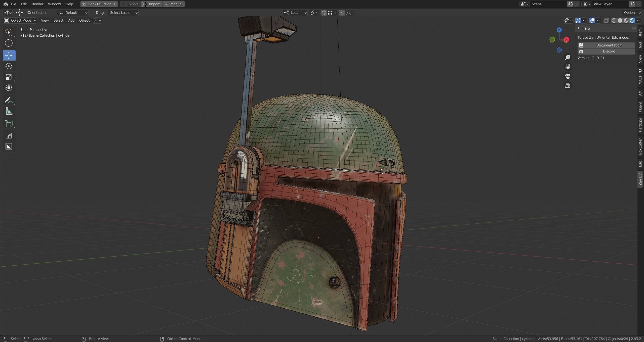Open the Add menu in viewport header
This screenshot has height=342, width=644.
click(x=71, y=20)
